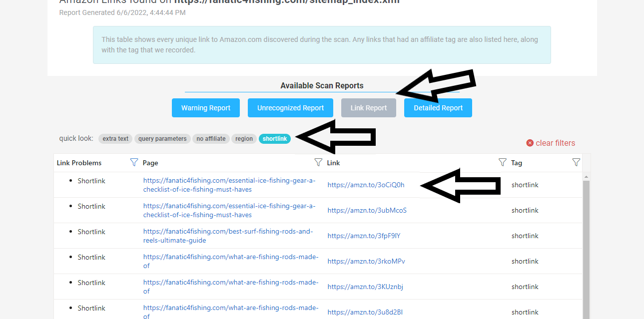Open the ice-fishing page link beside 3ubMcoS
The image size is (644, 319).
229,210
